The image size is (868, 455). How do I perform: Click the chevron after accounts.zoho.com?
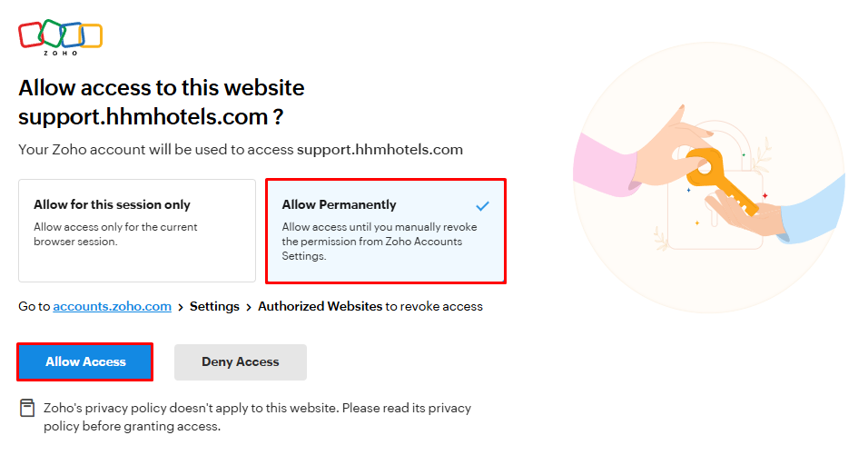181,307
